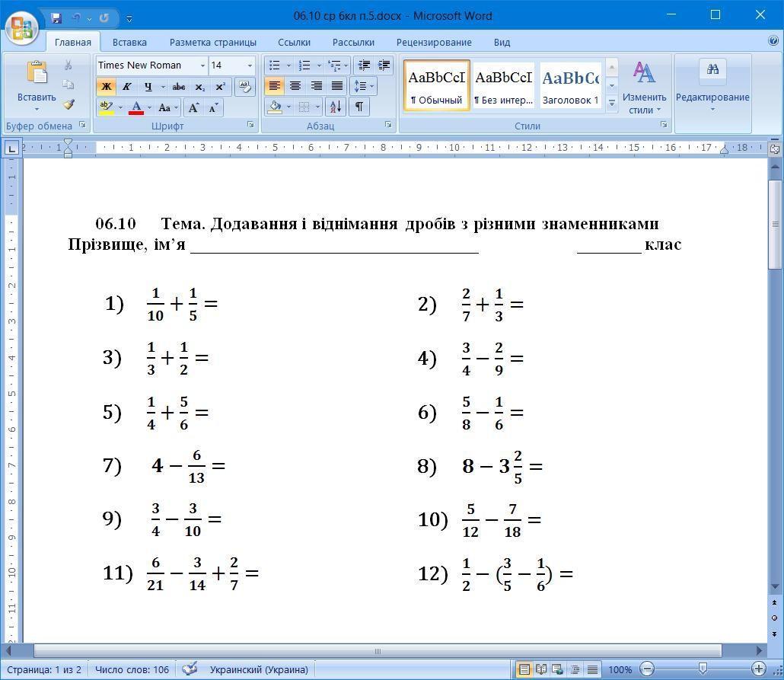Increase the font size
The image size is (784, 680).
pos(193,107)
